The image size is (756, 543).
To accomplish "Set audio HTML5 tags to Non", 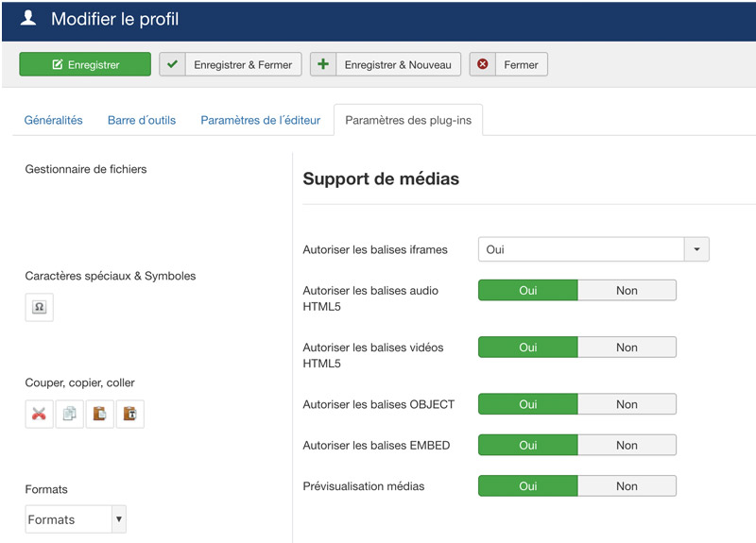I will point(627,291).
